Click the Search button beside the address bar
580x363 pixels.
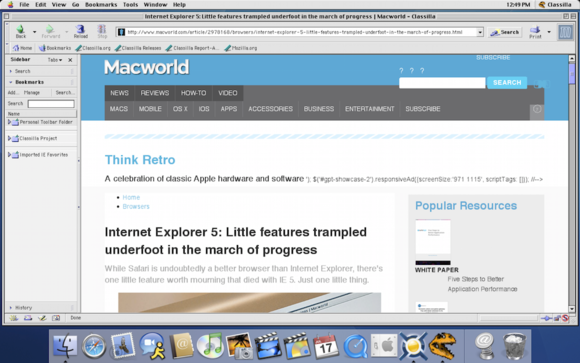(x=505, y=32)
